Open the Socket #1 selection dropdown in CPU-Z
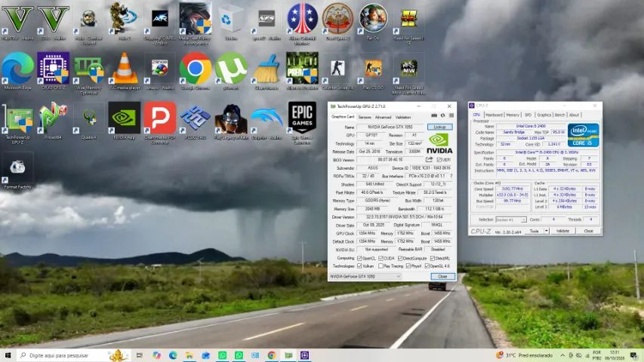The image size is (644, 362). pyautogui.click(x=510, y=220)
